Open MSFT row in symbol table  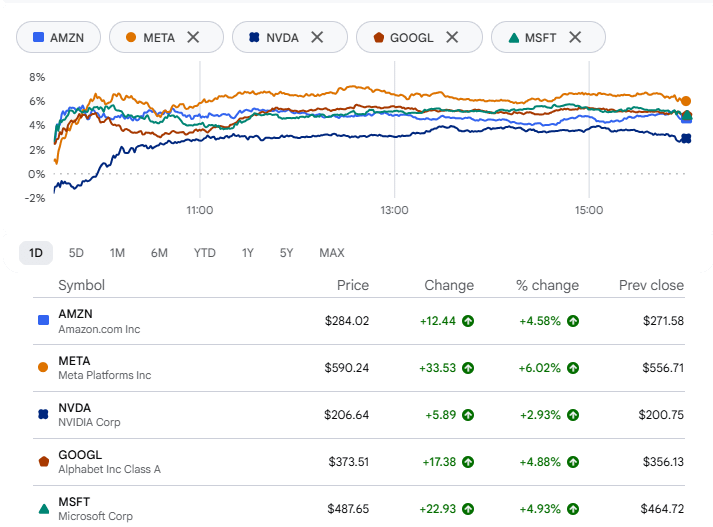click(359, 507)
